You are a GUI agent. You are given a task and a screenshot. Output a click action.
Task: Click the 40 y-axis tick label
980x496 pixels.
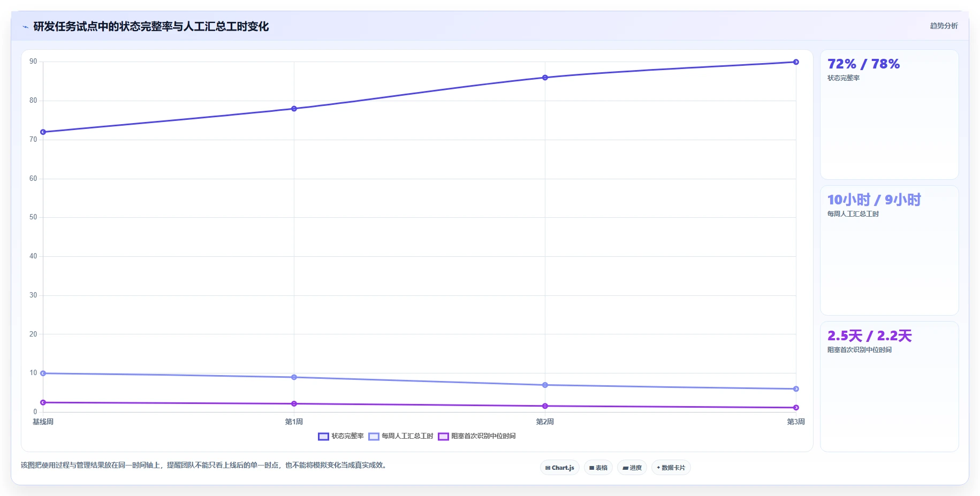(x=33, y=256)
